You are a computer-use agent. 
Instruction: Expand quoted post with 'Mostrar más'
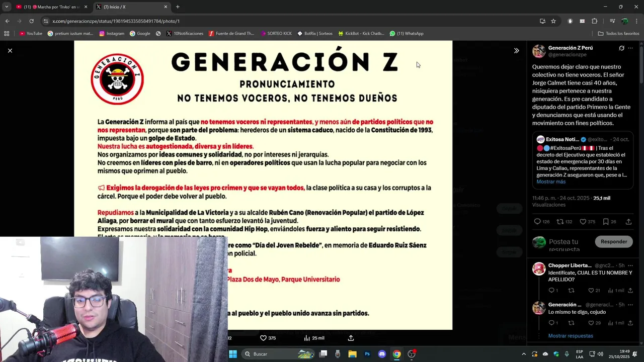tap(550, 182)
